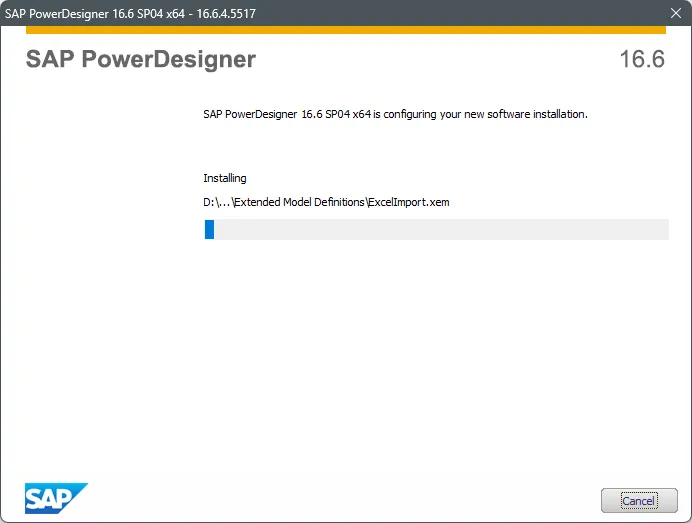Viewport: 692px width, 523px height.
Task: Click the SAP PowerDesigner heading
Action: coord(141,59)
